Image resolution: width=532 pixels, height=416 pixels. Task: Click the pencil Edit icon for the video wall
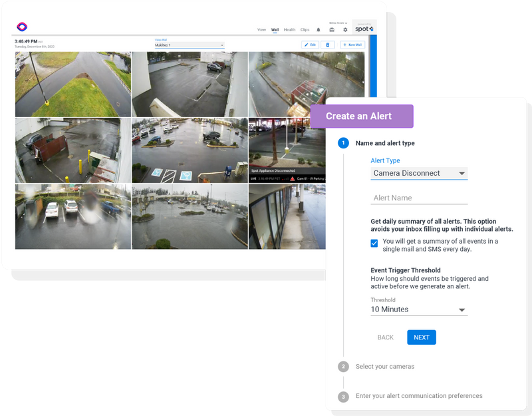tap(310, 45)
